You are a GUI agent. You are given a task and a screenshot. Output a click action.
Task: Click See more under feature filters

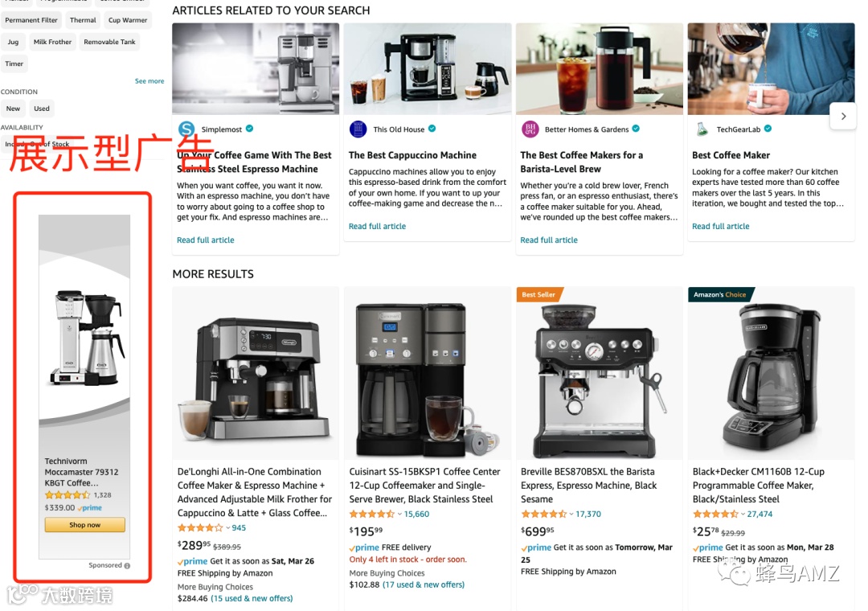149,81
